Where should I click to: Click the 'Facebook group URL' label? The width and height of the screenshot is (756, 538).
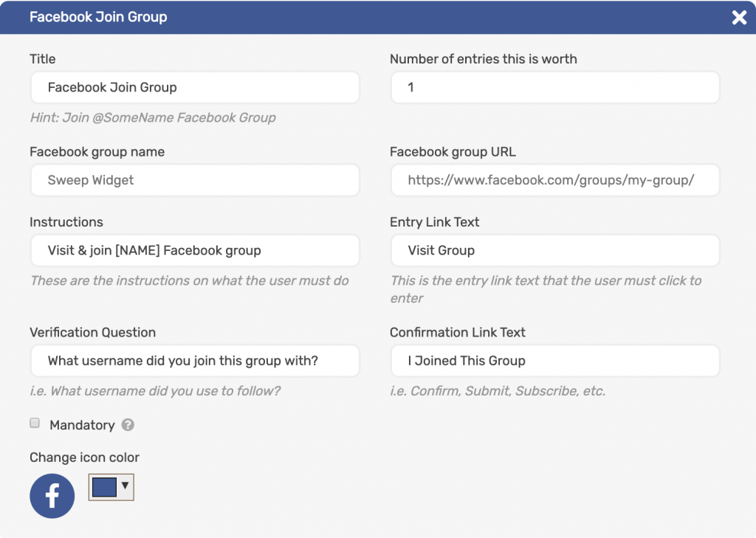(x=453, y=152)
